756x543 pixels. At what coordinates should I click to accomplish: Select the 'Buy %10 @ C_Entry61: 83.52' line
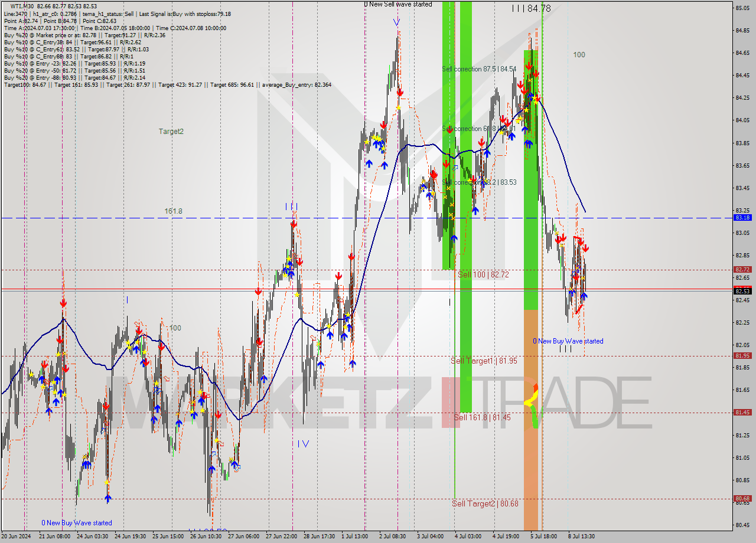coord(76,50)
